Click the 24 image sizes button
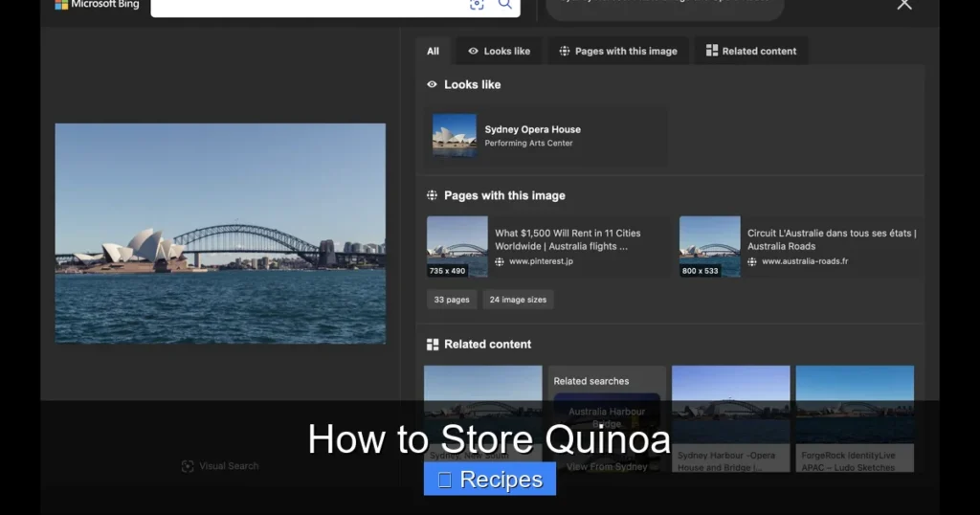980x515 pixels. [x=518, y=300]
